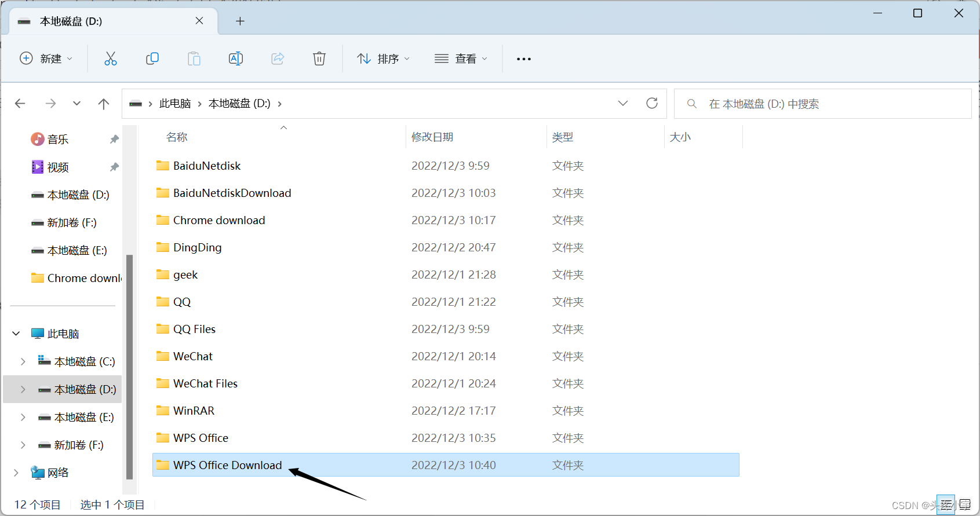Screen dimensions: 980x516
Task: Unpin 视频 using its pin icon
Action: [114, 167]
